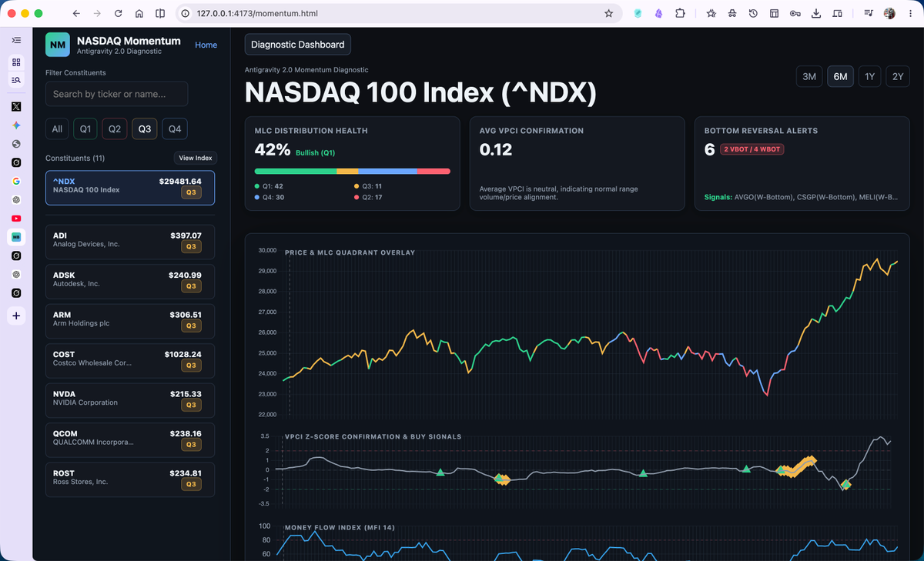Click the Signals: AVGO(W-Bottom) text line
Image resolution: width=924 pixels, height=561 pixels.
(x=801, y=197)
